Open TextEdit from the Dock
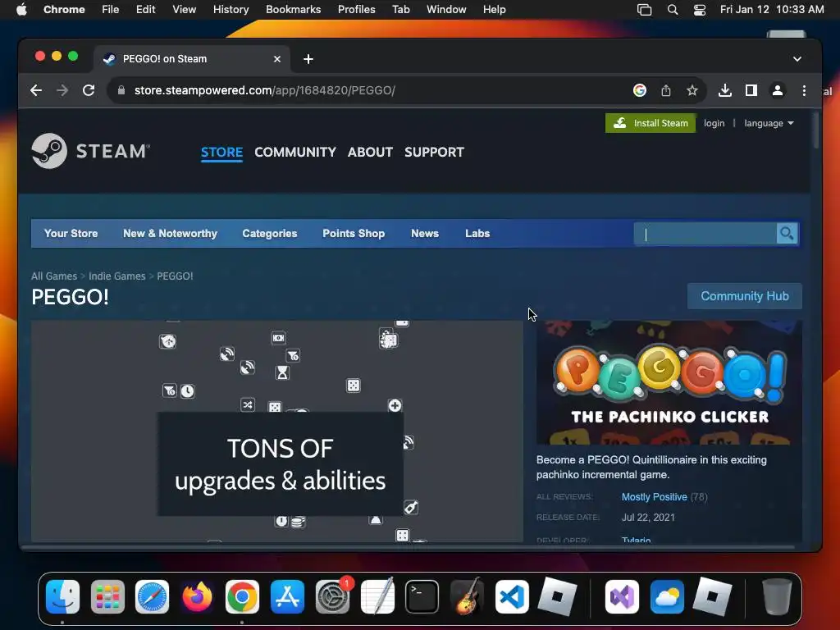The width and height of the screenshot is (840, 630). click(x=377, y=597)
